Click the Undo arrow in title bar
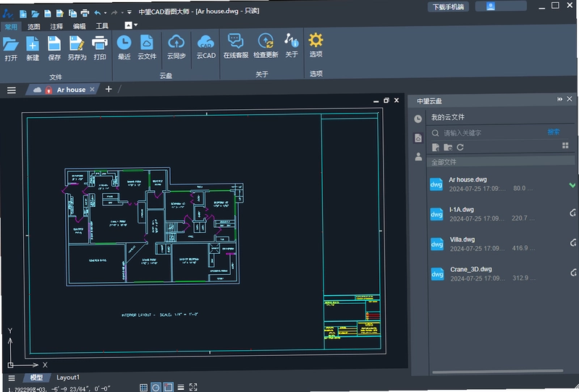 pyautogui.click(x=98, y=13)
